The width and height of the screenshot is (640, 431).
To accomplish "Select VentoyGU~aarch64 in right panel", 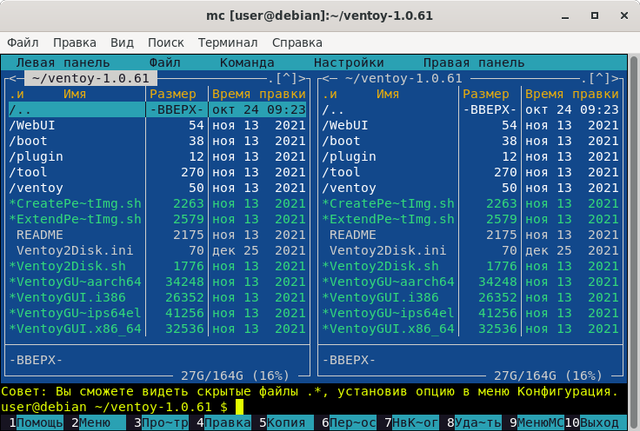I will pos(470,282).
